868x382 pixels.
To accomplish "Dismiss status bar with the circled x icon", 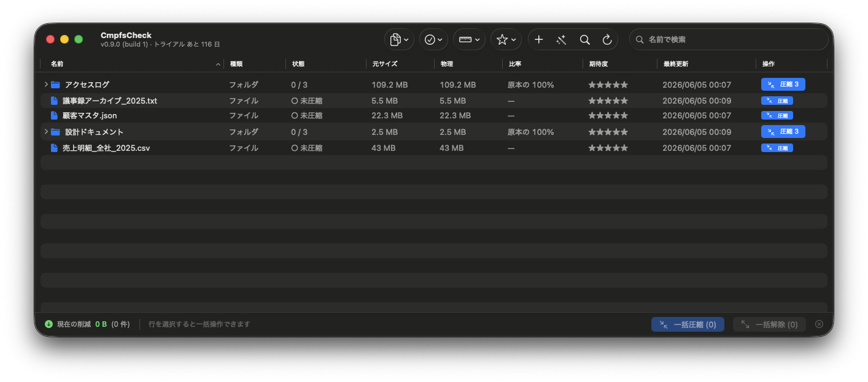I will (819, 324).
